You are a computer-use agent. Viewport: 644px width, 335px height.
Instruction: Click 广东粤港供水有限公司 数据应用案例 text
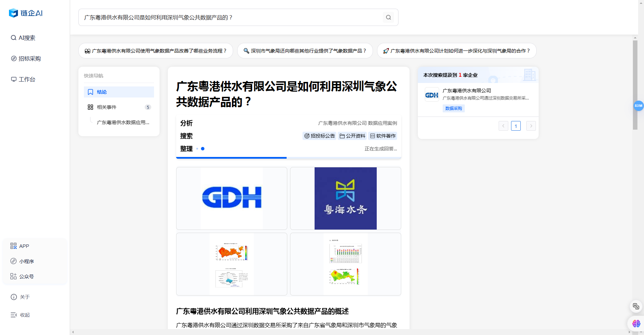357,123
